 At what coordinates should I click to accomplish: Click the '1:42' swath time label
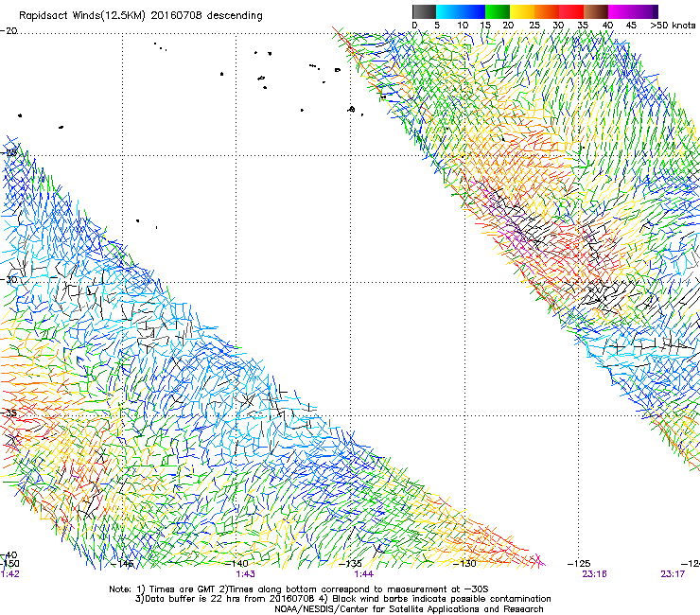pyautogui.click(x=9, y=574)
